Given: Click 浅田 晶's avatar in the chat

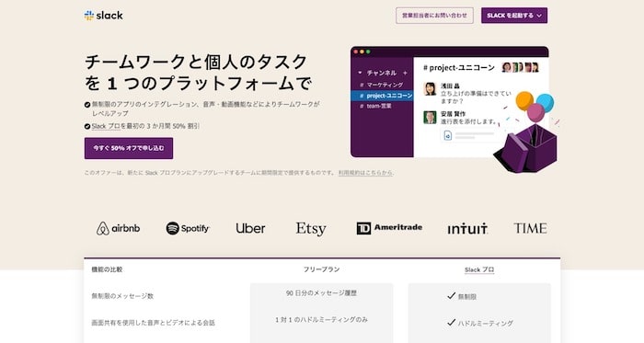Looking at the screenshot, I should 430,88.
